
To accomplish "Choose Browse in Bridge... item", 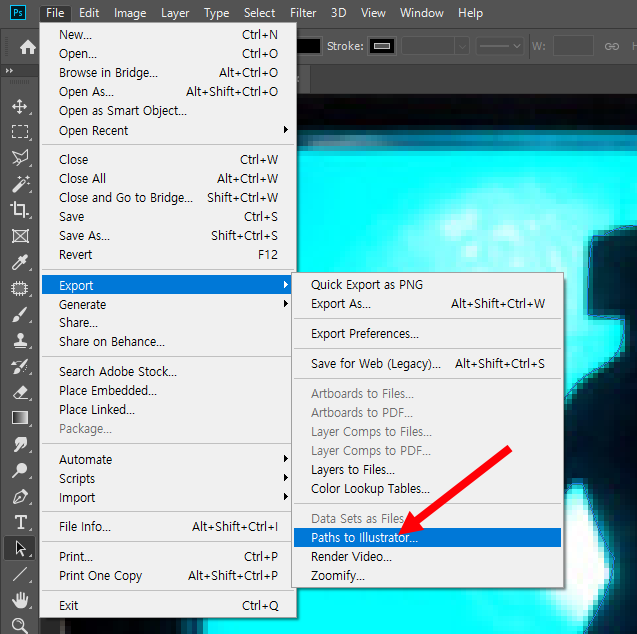I will coord(167,72).
